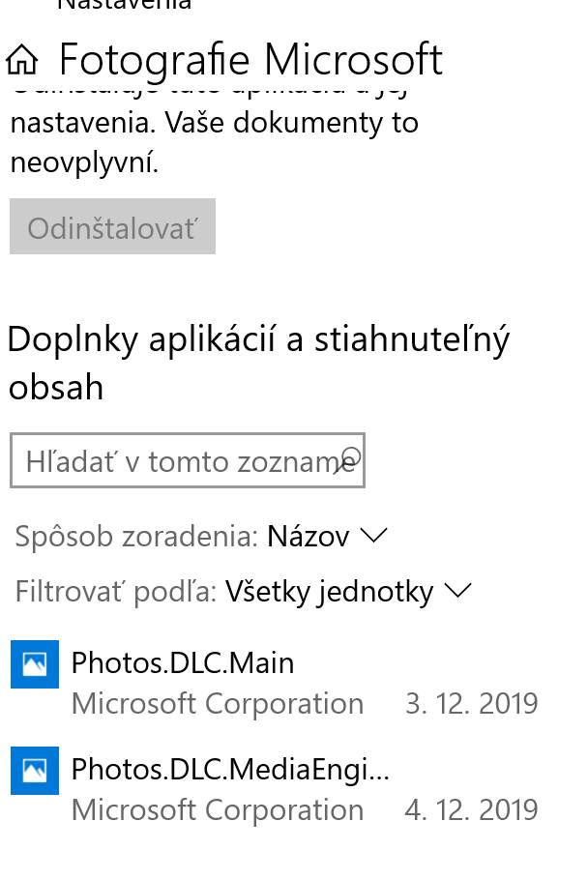
Task: Click Microsoft Corporation under Photos.DLC.Main
Action: (218, 704)
